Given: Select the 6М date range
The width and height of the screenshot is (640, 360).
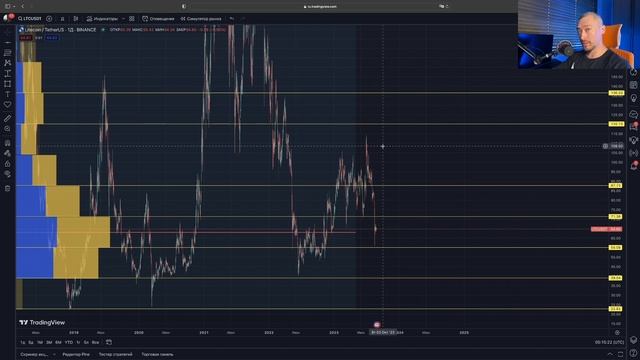Looking at the screenshot, I should pos(58,342).
